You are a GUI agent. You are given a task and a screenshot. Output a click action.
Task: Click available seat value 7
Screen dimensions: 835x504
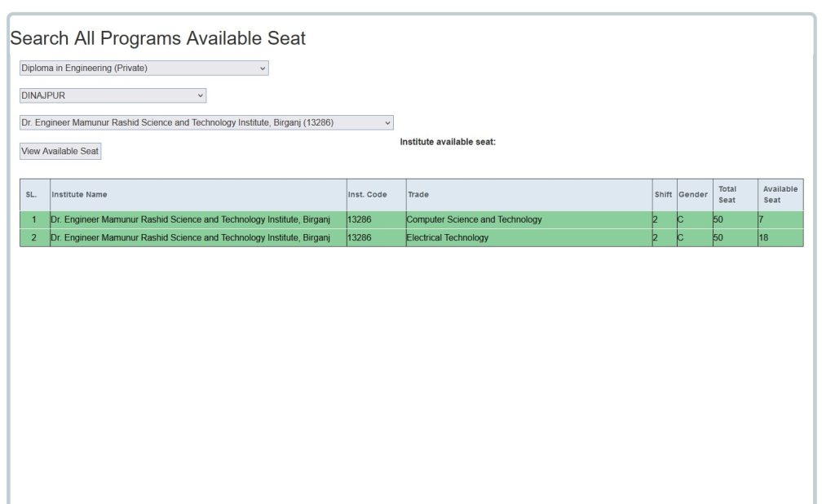tap(762, 219)
